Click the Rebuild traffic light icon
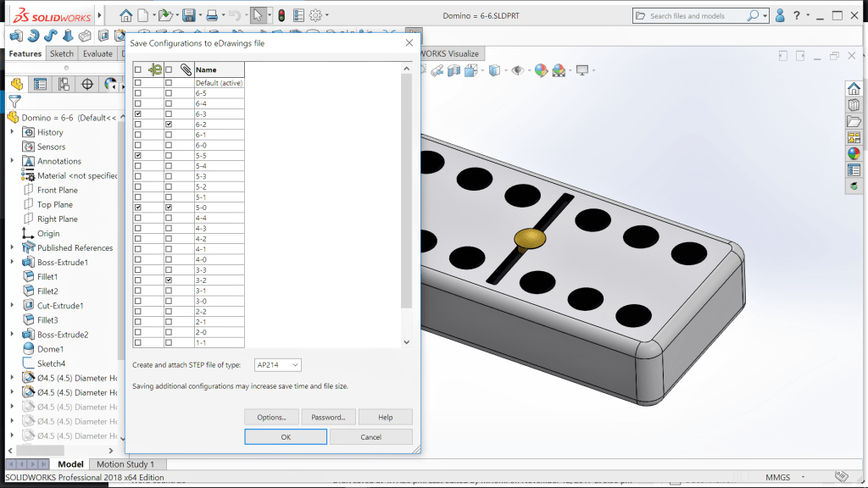Viewport: 868px width, 488px height. point(281,15)
